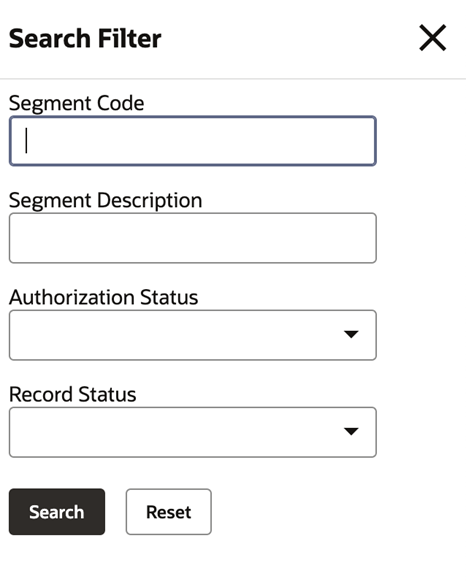Run the filter with the Search button
The width and height of the screenshot is (466, 587).
click(x=57, y=512)
